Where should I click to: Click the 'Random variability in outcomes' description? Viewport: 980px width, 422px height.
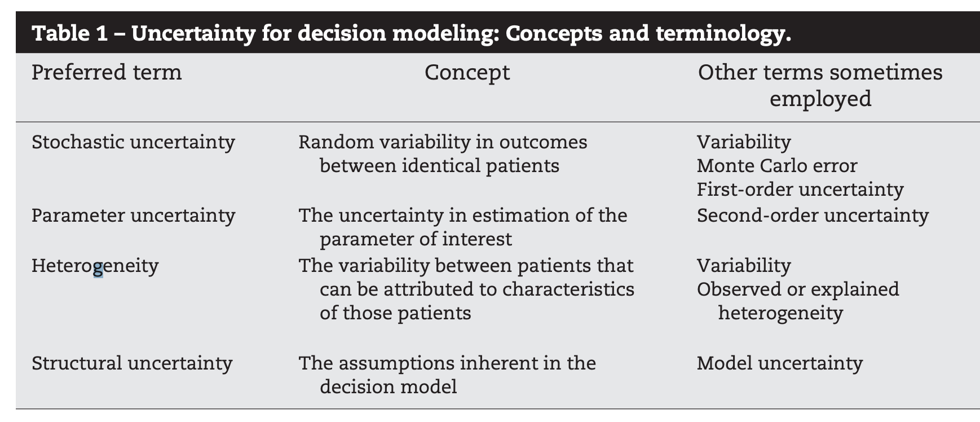(443, 142)
